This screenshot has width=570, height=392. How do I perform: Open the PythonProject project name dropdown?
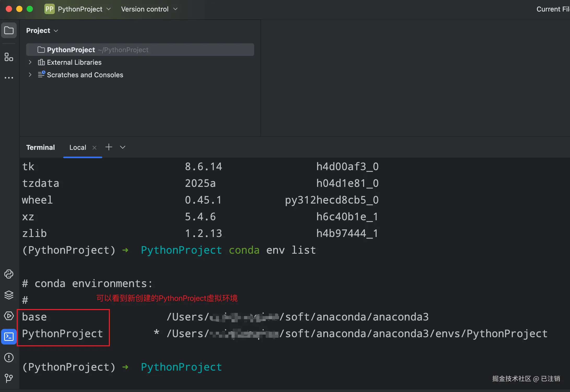80,9
